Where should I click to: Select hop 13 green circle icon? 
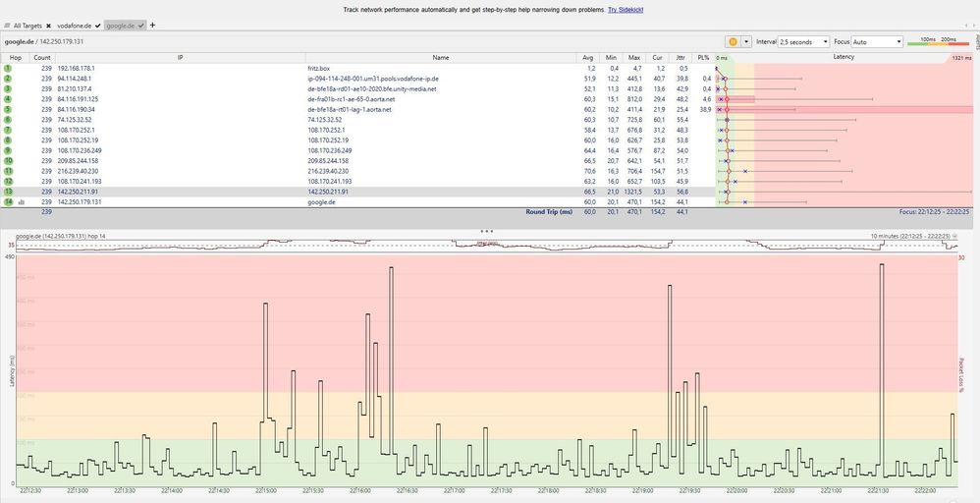(8, 192)
